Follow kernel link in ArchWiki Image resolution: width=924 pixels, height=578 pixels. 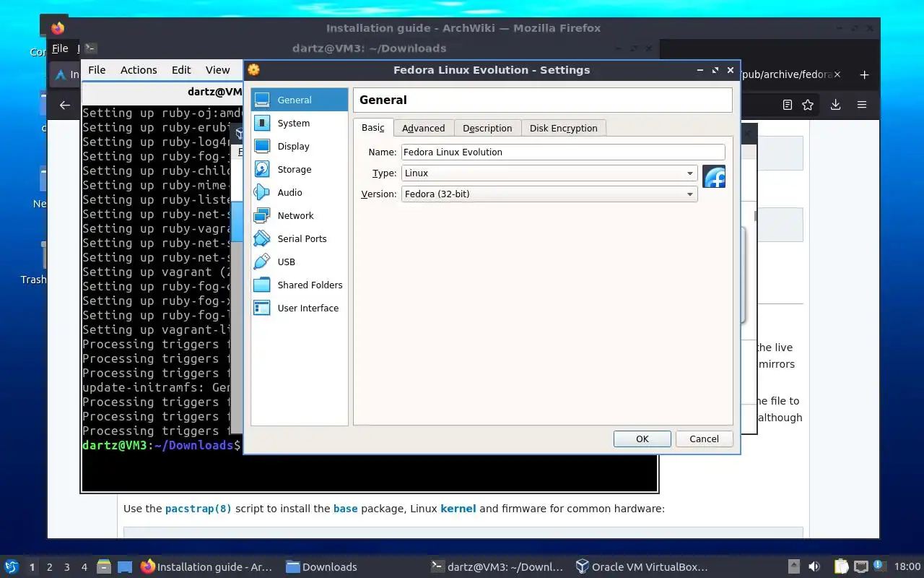458,509
